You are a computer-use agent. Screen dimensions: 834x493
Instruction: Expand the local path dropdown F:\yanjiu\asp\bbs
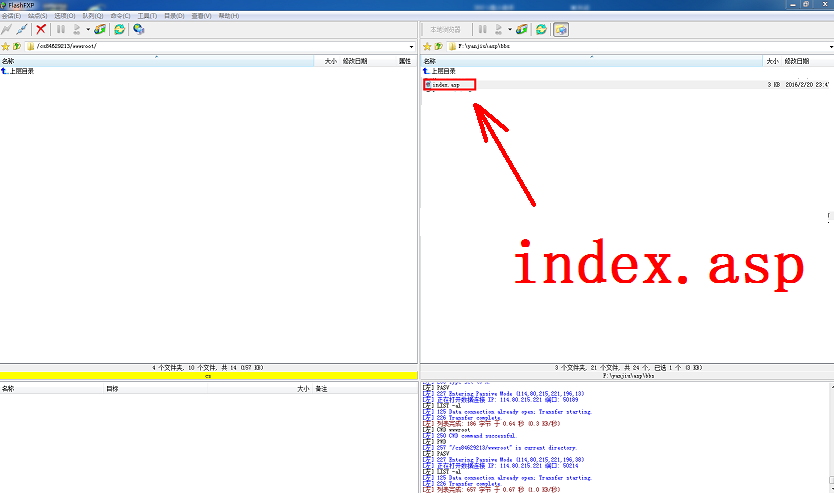click(x=828, y=47)
